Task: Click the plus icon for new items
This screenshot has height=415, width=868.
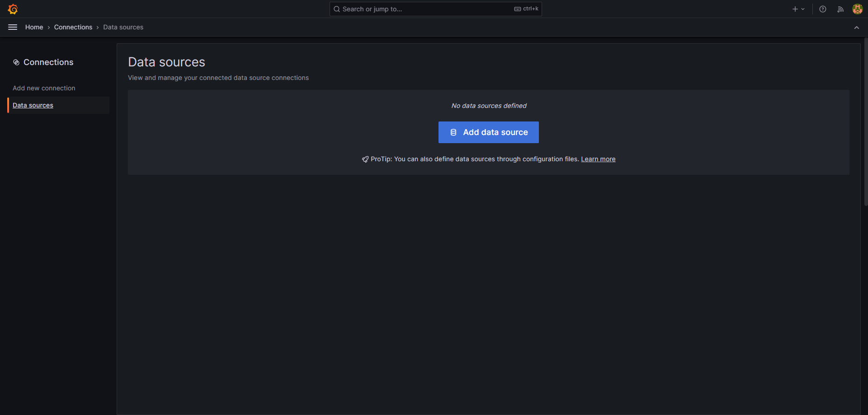Action: 795,9
